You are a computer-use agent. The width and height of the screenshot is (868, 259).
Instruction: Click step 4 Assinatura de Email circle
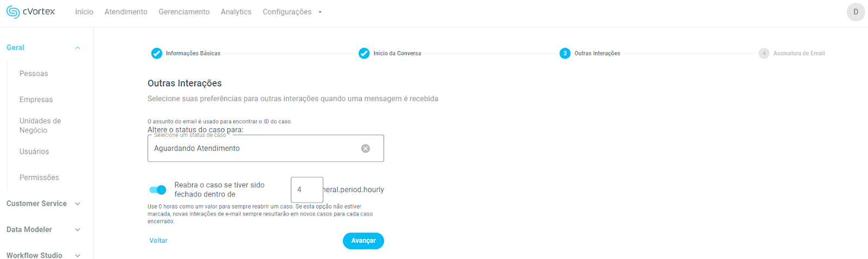[764, 53]
